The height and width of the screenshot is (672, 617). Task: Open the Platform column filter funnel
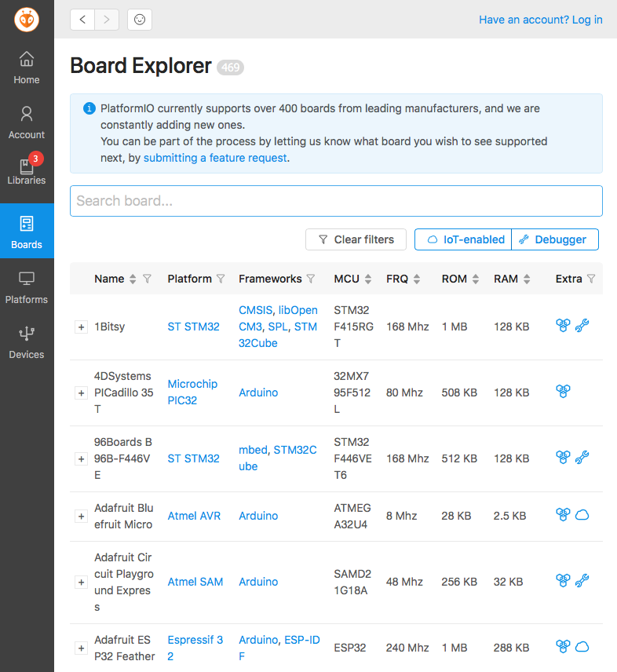221,279
